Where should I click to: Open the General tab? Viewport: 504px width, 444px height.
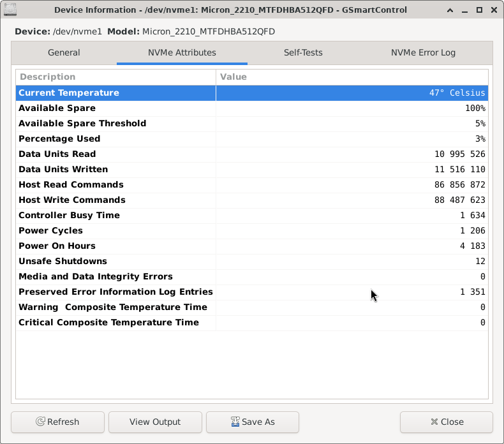tap(64, 53)
